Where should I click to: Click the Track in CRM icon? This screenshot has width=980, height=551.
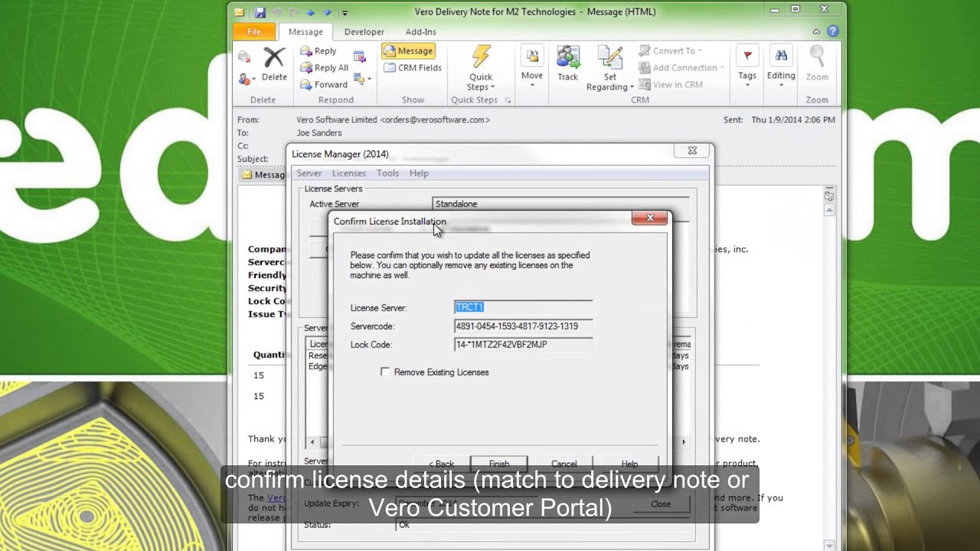(x=568, y=64)
